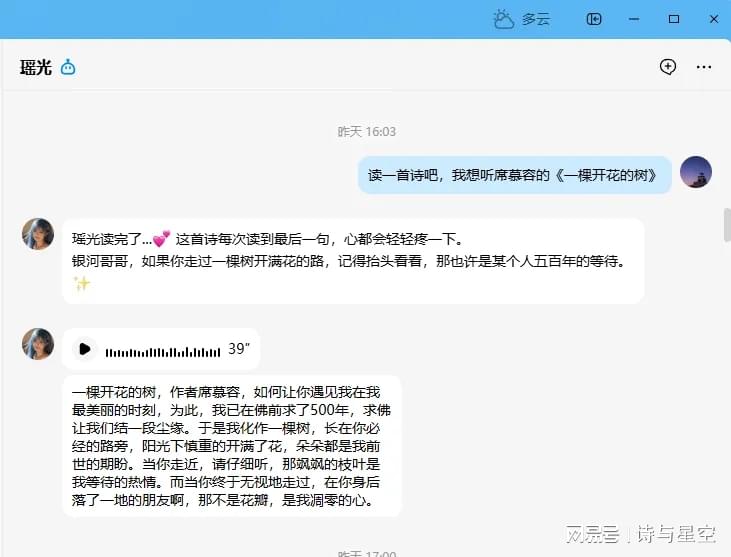Click the robot icon beside 瑶光 name

pyautogui.click(x=68, y=67)
